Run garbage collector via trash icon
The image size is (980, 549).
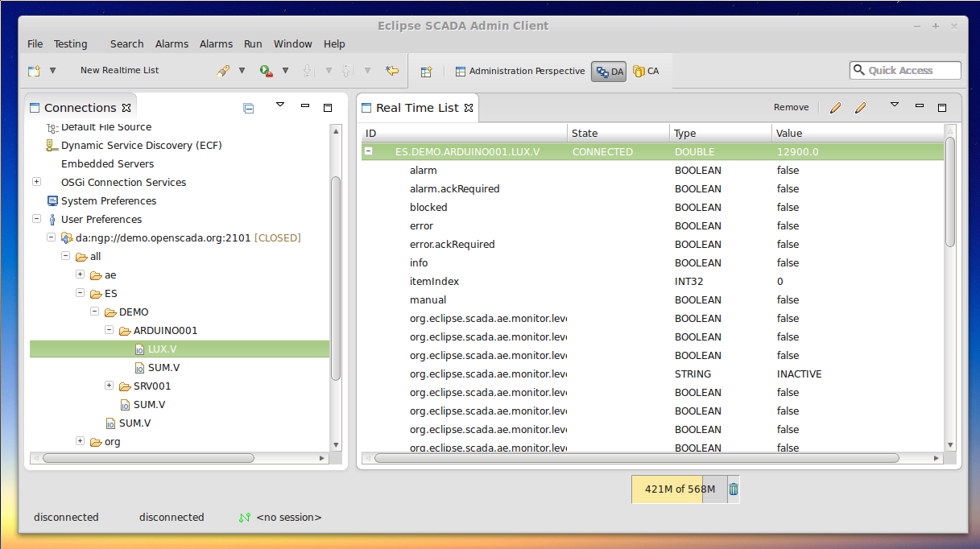click(x=734, y=489)
